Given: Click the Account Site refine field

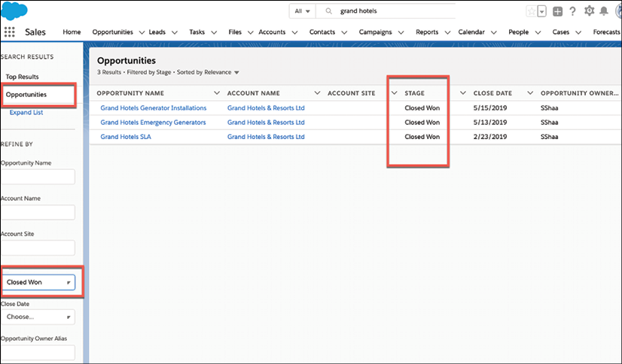Looking at the screenshot, I should [x=38, y=248].
